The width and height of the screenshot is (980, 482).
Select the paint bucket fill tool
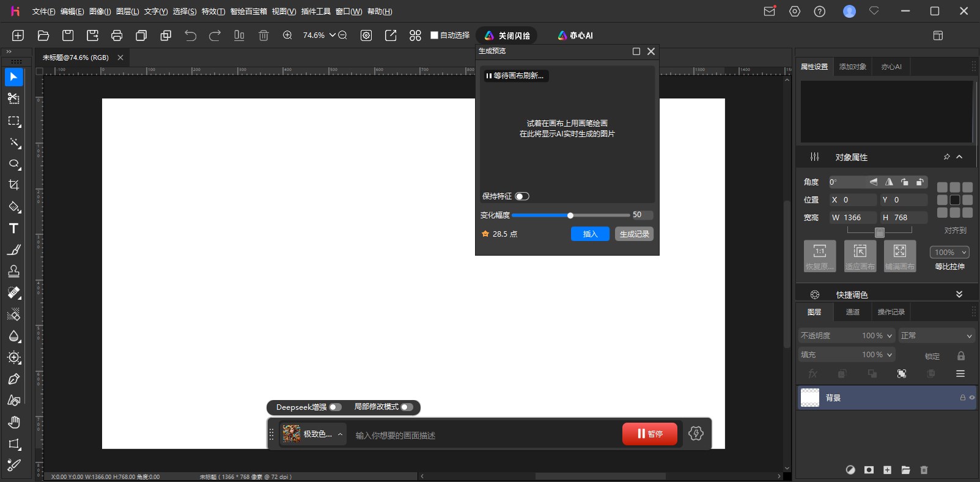(x=13, y=207)
